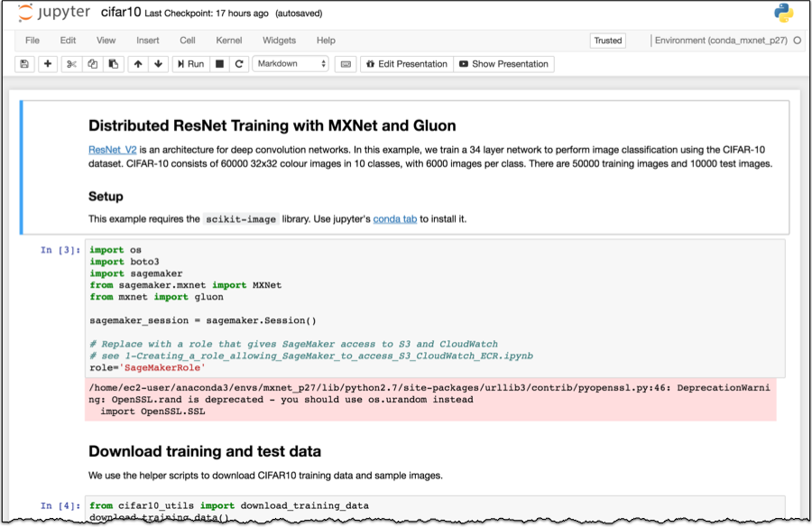Click the In [3]: cell prompt
The height and width of the screenshot is (527, 812).
tap(60, 250)
